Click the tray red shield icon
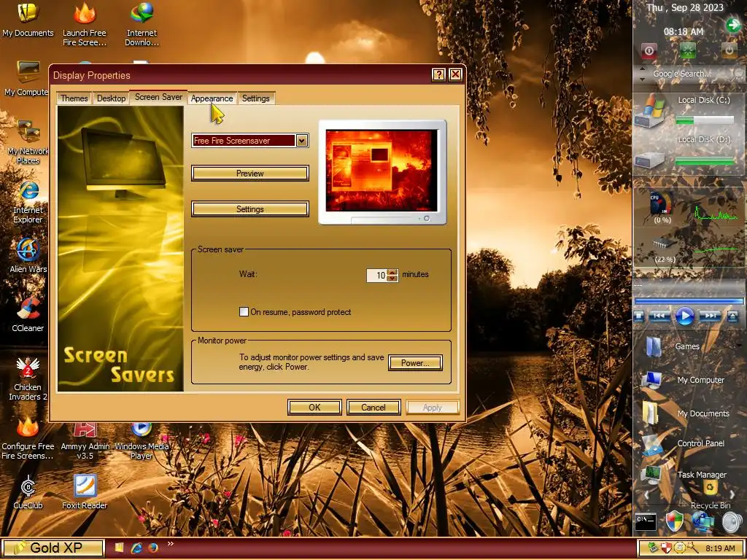Viewport: 747px width, 560px height. 666,548
